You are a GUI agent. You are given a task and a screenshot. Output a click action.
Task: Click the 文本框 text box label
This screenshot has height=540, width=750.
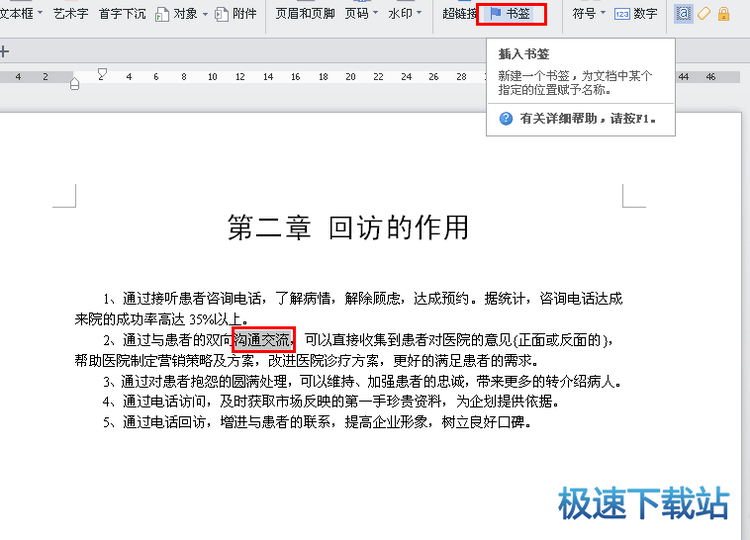pos(17,13)
